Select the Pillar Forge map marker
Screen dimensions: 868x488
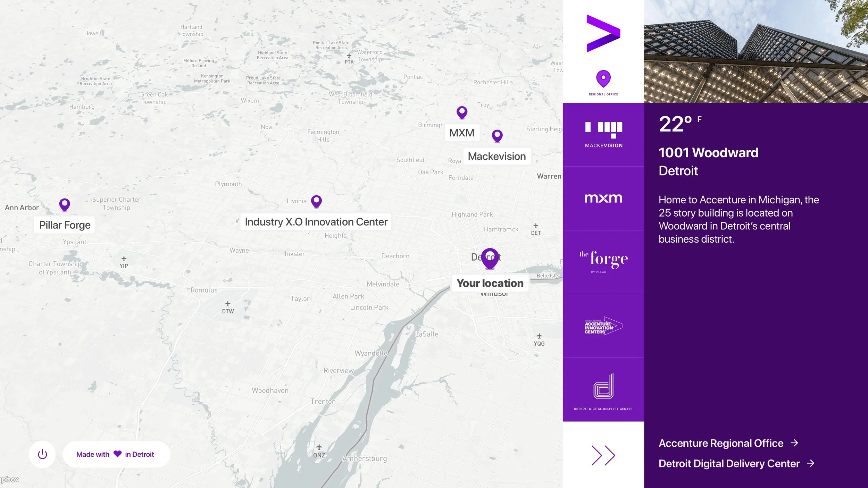64,205
